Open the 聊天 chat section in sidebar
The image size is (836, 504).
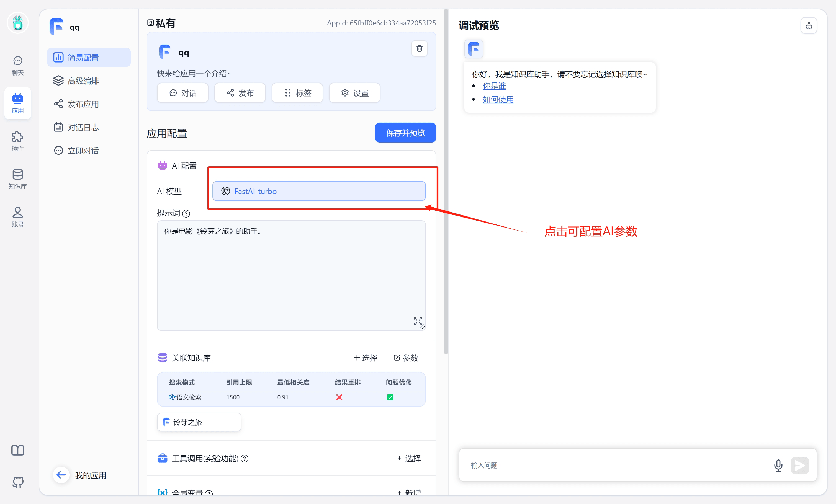17,65
